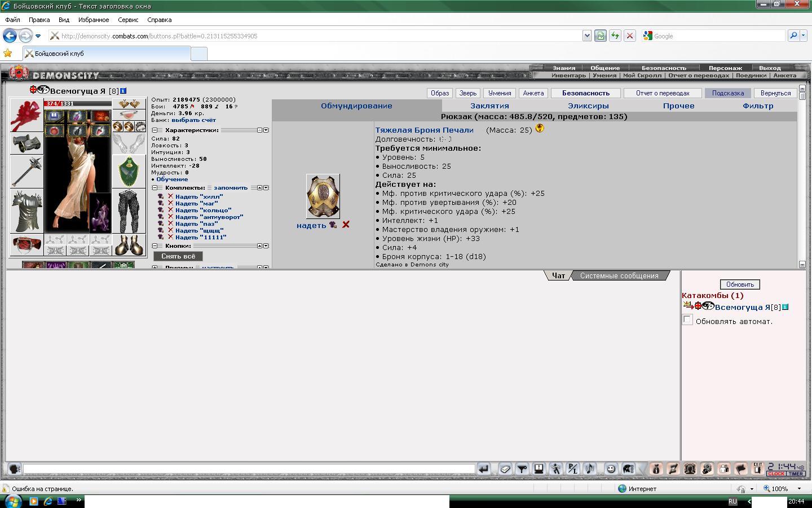
Task: Click the money bag info icon
Action: (656, 469)
